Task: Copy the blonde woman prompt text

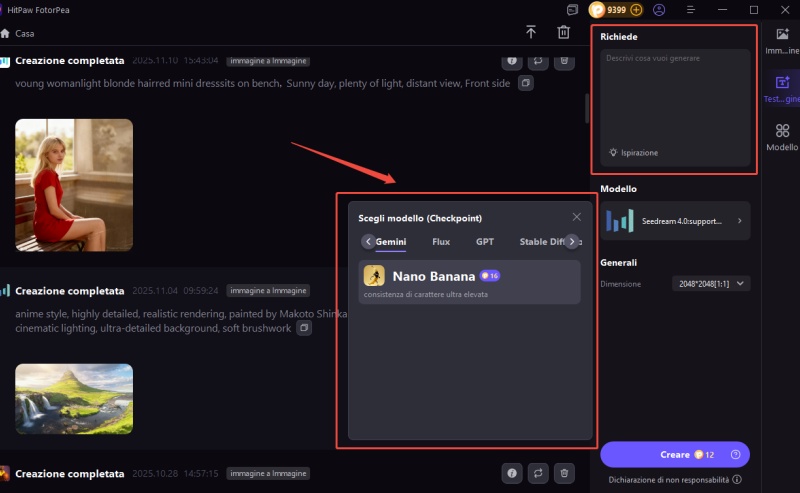Action: [526, 84]
